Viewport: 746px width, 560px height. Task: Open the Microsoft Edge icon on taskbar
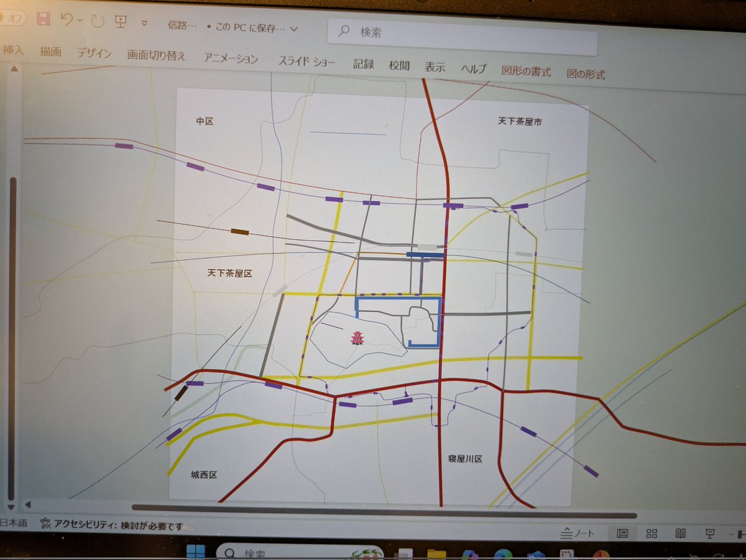click(x=502, y=554)
